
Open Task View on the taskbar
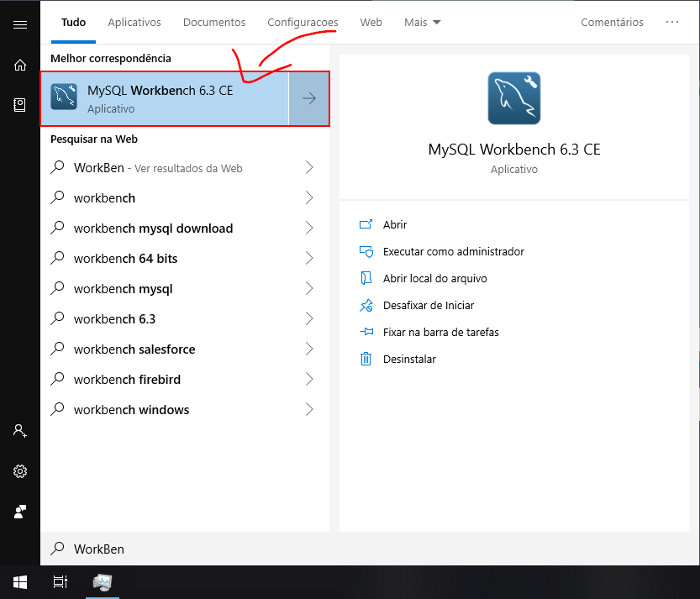61,582
